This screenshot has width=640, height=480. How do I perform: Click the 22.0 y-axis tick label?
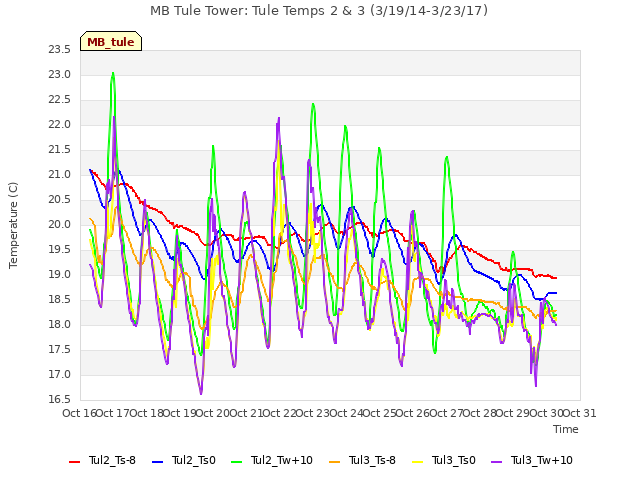[x=60, y=124]
